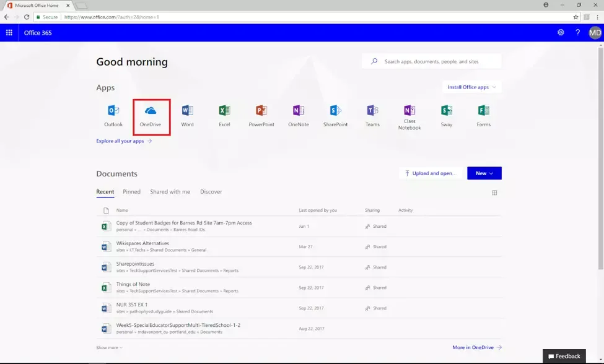
Task: Launch OneDrive from the Apps row
Action: 151,116
